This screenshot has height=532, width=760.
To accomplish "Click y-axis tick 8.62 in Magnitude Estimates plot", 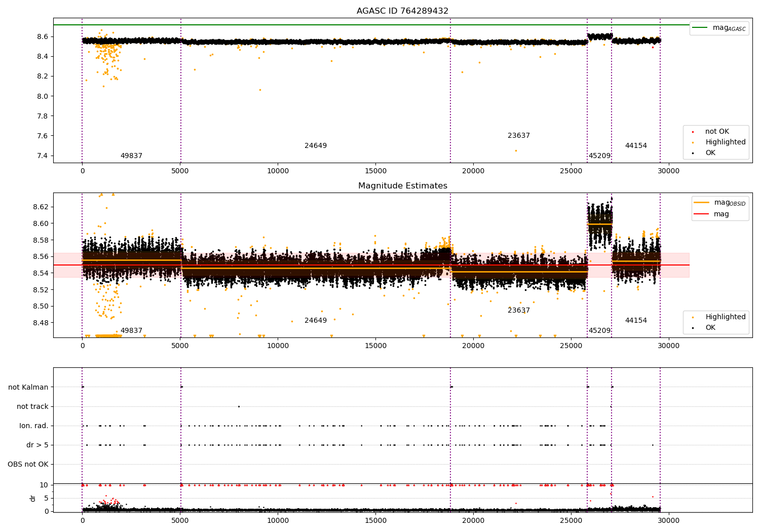I will (40, 207).
